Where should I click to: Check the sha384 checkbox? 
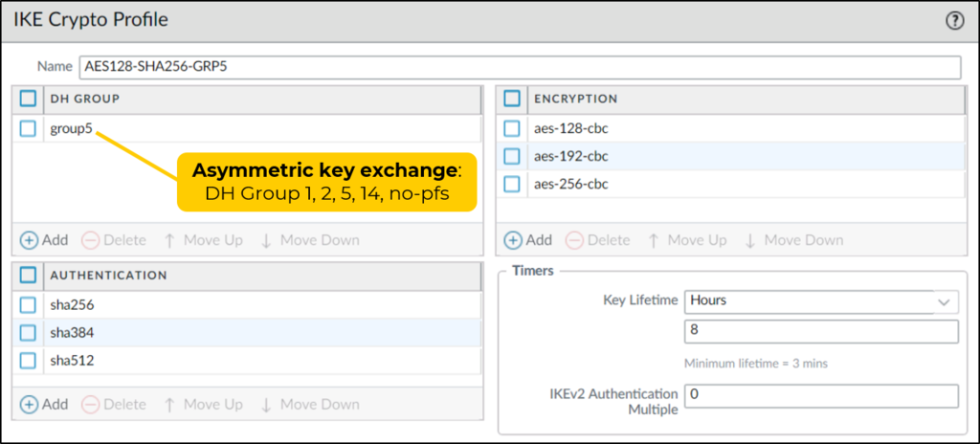(x=28, y=333)
